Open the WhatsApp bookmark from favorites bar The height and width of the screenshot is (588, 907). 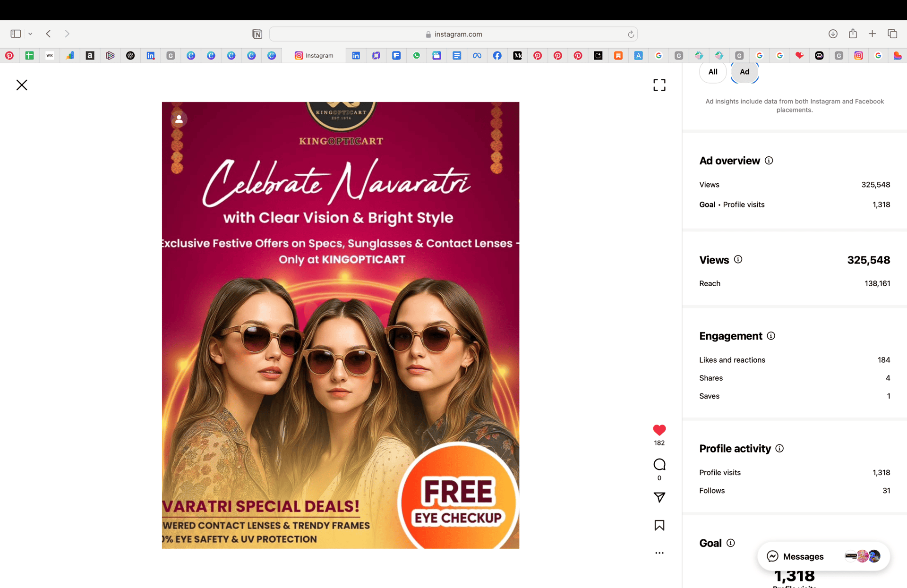[x=417, y=55]
